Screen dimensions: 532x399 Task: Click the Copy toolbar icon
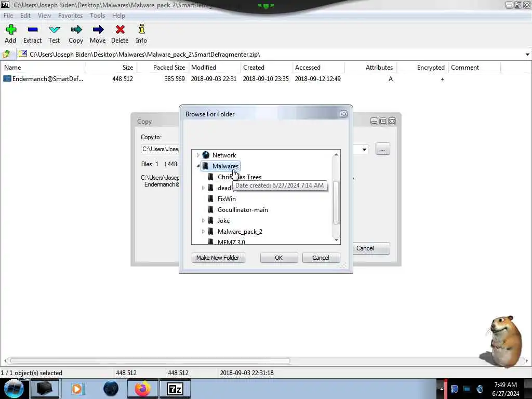[x=76, y=34]
